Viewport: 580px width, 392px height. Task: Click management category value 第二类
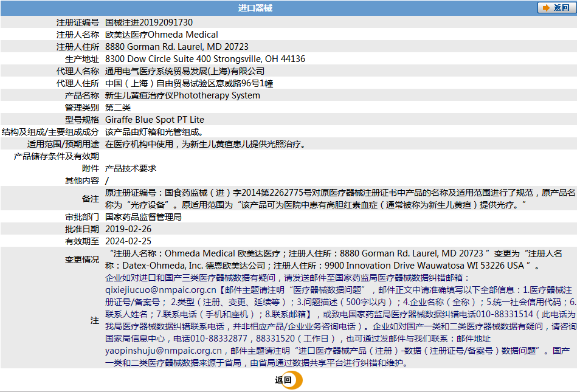(x=118, y=108)
